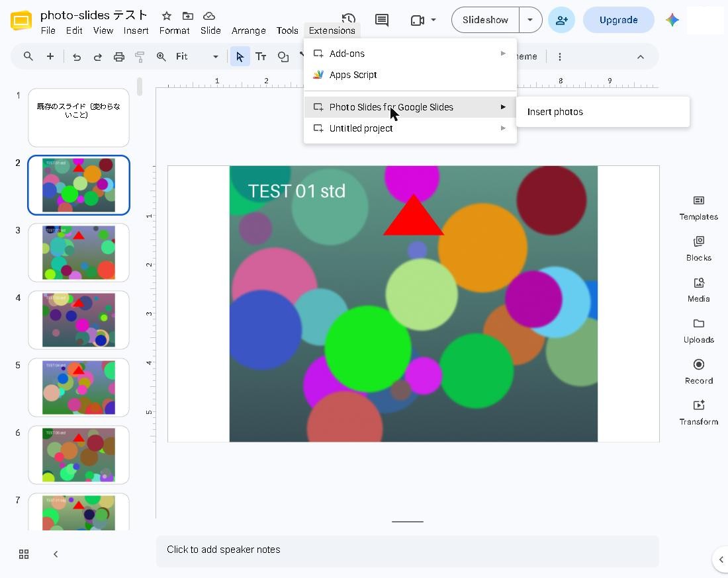Start the Slideshow
Screen dimensions: 728x578
click(x=485, y=20)
